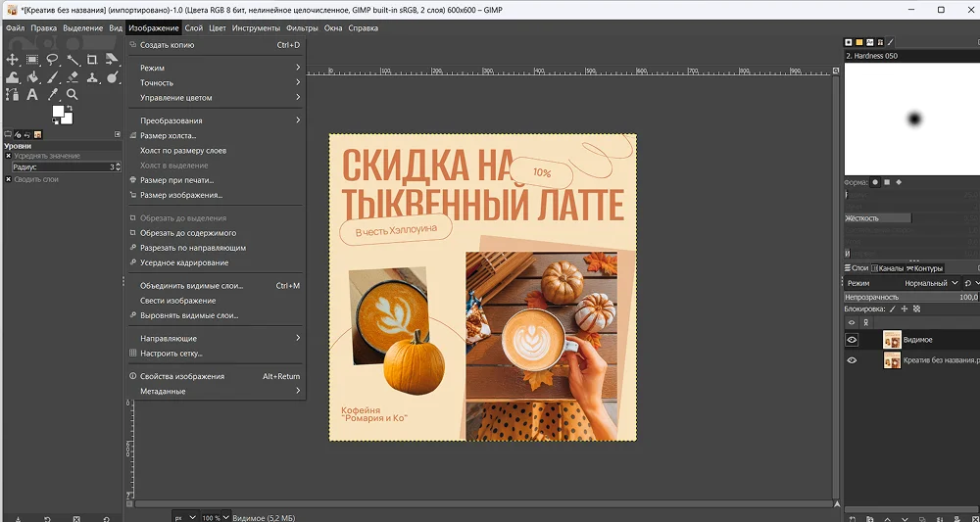Click 'Настроить сетку...' entry
980x522 pixels.
216,354
